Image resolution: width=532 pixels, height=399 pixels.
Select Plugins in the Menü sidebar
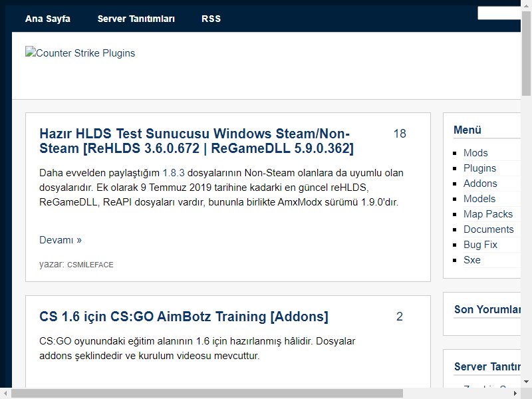click(479, 168)
